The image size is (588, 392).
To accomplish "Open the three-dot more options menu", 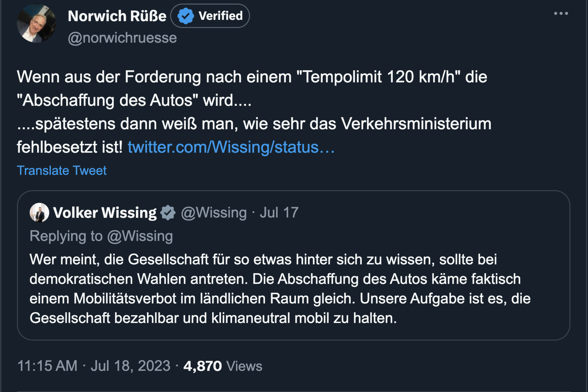I will 561,14.
